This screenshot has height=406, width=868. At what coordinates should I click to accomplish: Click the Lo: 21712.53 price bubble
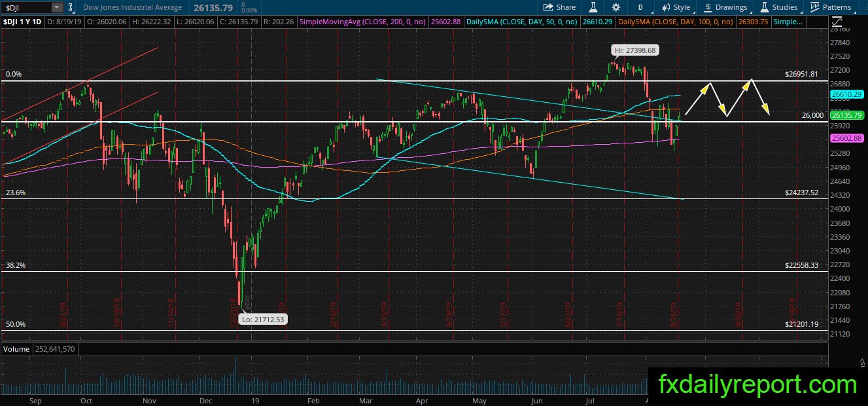point(262,319)
